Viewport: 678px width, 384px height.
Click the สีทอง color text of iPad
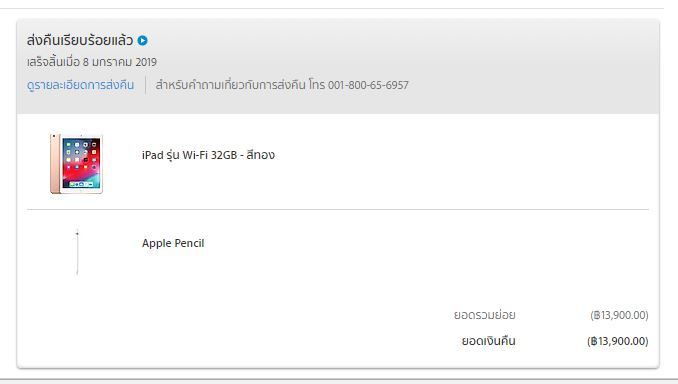(260, 155)
